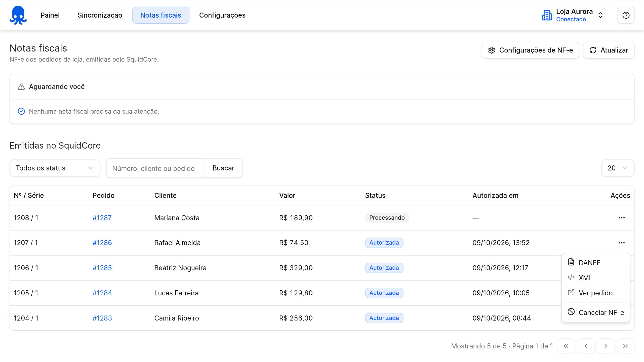Viewport: 644px width, 362px height.
Task: Go to previous page chevron button
Action: (586, 346)
